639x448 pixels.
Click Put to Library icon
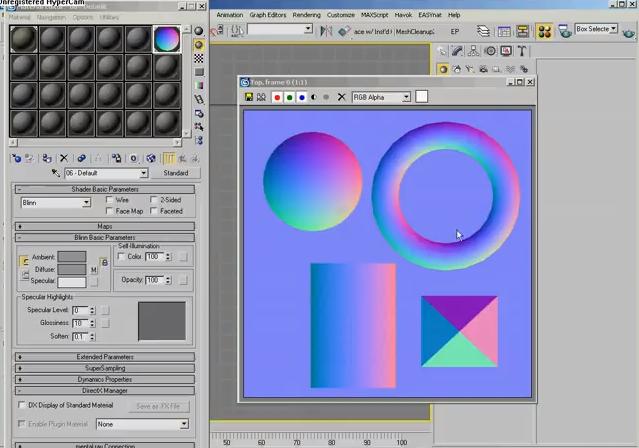pos(116,158)
